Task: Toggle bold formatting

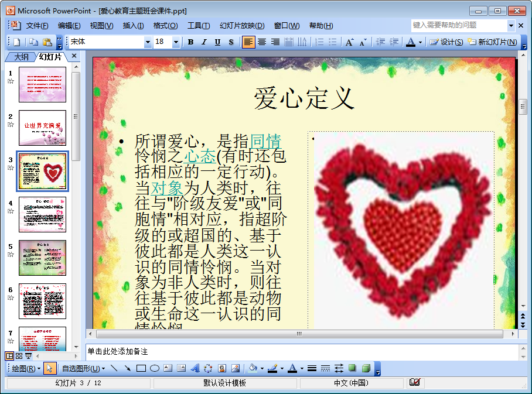Action: click(190, 42)
